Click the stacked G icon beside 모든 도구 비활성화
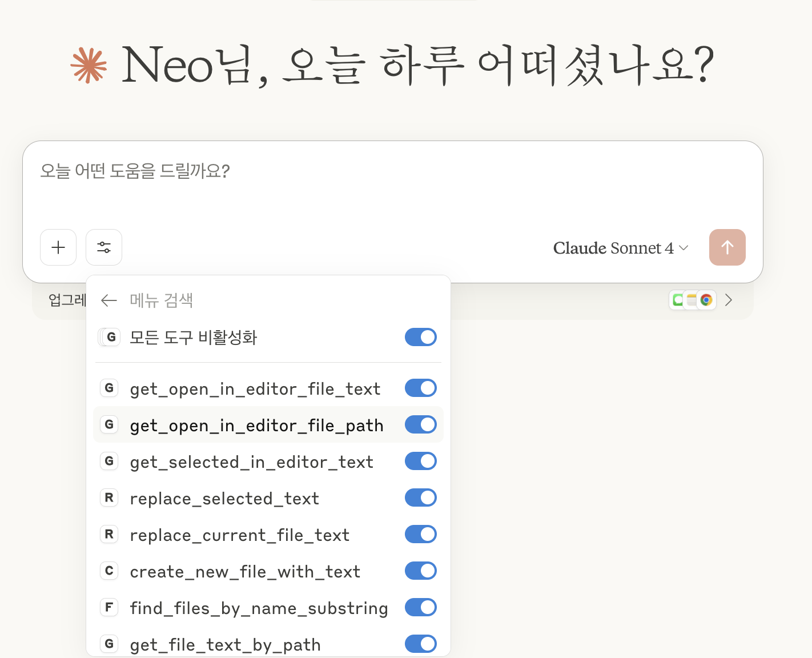This screenshot has width=812, height=658. pos(109,337)
